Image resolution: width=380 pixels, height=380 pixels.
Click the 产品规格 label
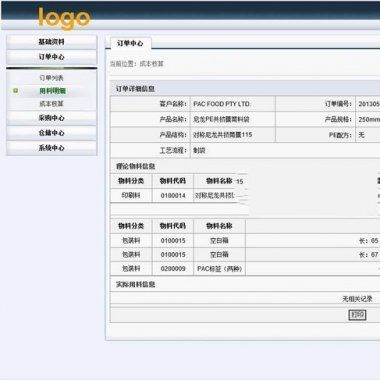[338, 119]
